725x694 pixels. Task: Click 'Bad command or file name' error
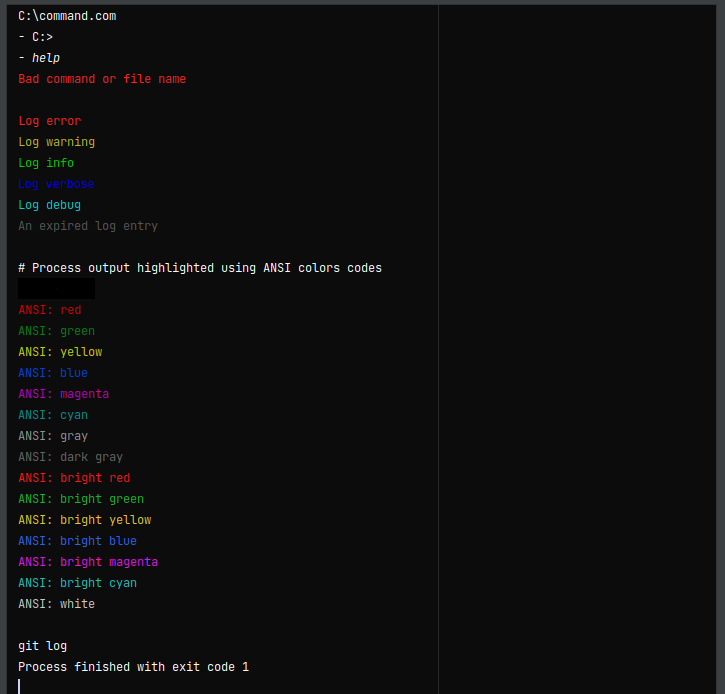pyautogui.click(x=102, y=79)
